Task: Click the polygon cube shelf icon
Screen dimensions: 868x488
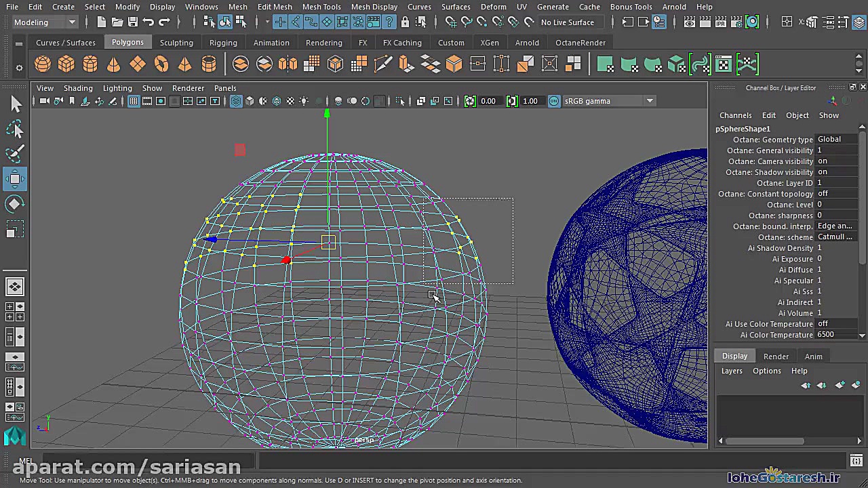Action: (x=66, y=64)
